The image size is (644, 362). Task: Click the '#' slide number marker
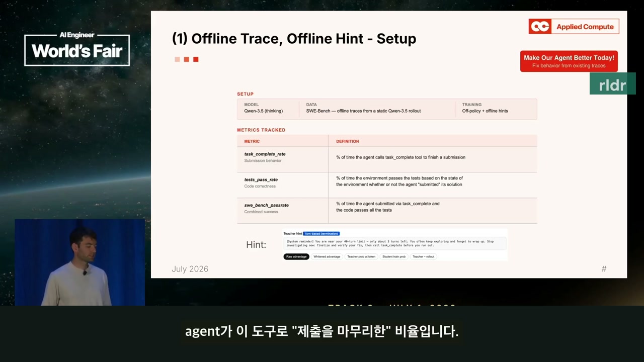604,269
